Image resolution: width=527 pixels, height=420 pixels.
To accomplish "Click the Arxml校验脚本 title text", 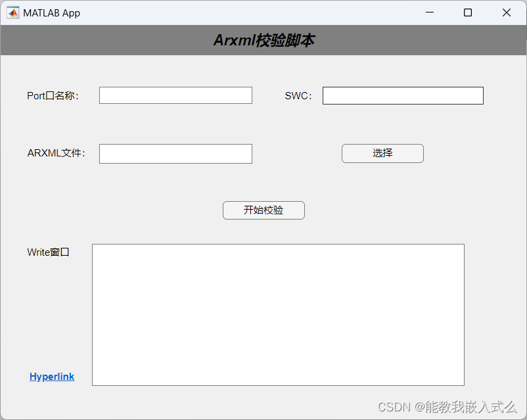I will click(264, 40).
